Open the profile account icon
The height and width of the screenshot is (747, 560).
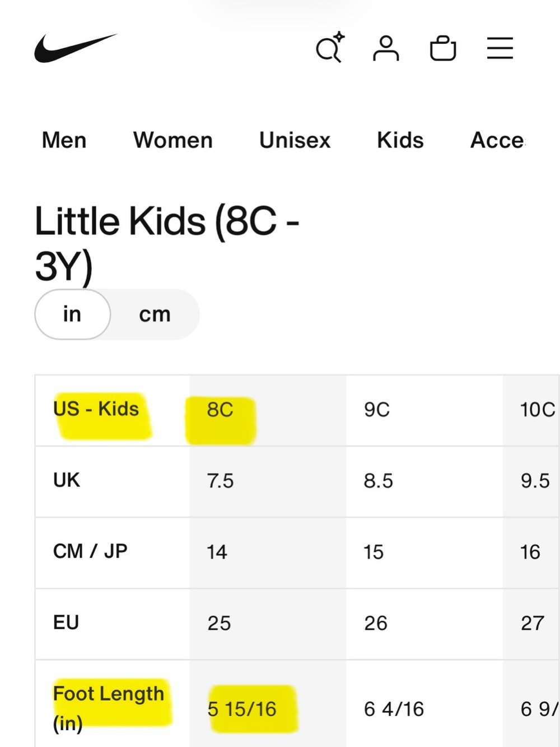(386, 48)
